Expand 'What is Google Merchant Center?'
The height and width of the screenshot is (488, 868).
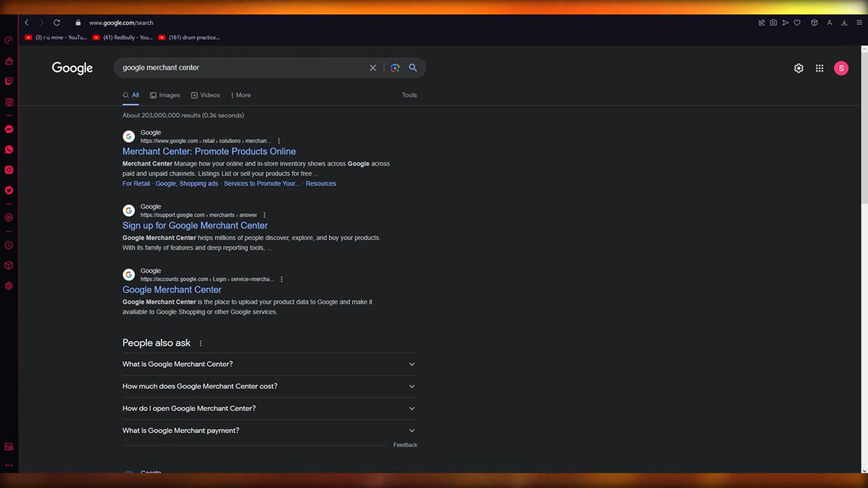(269, 364)
